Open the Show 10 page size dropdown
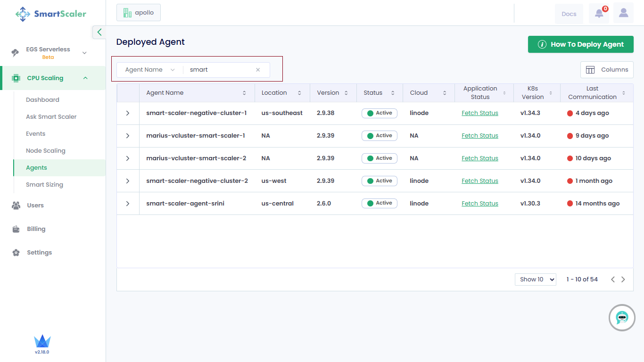The width and height of the screenshot is (644, 362). tap(535, 280)
